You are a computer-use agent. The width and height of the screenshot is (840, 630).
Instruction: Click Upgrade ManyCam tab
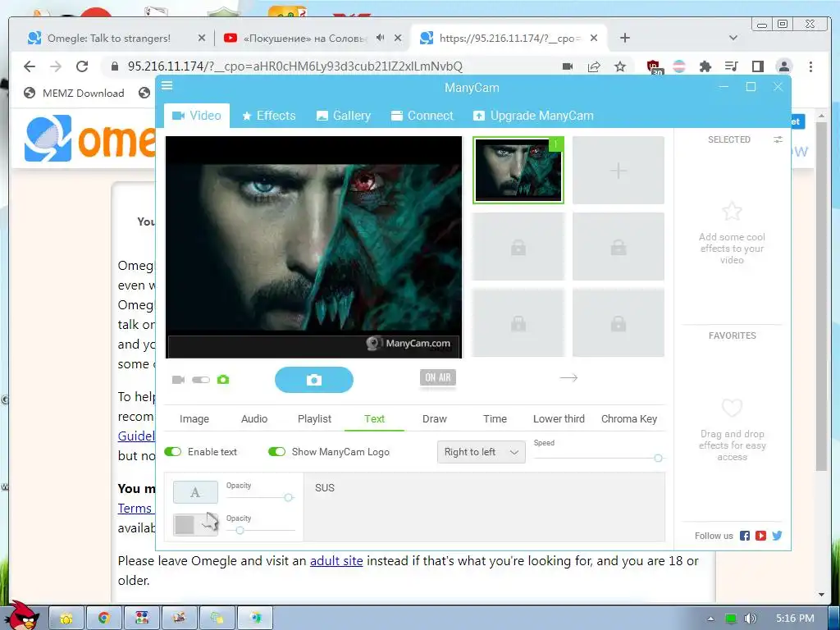click(533, 116)
